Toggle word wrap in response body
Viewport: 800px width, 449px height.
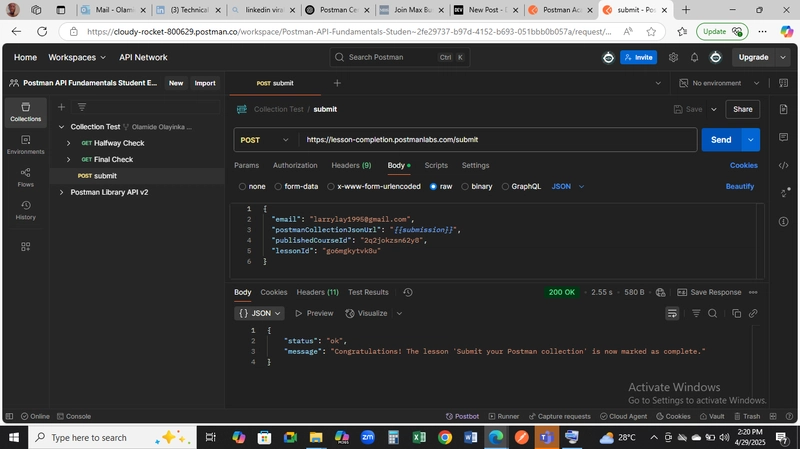(672, 313)
